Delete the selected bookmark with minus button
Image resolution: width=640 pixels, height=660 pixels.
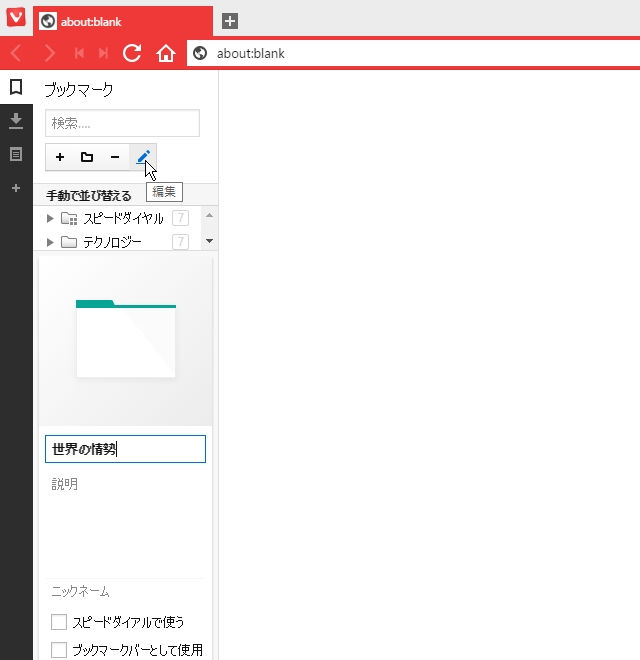click(115, 157)
